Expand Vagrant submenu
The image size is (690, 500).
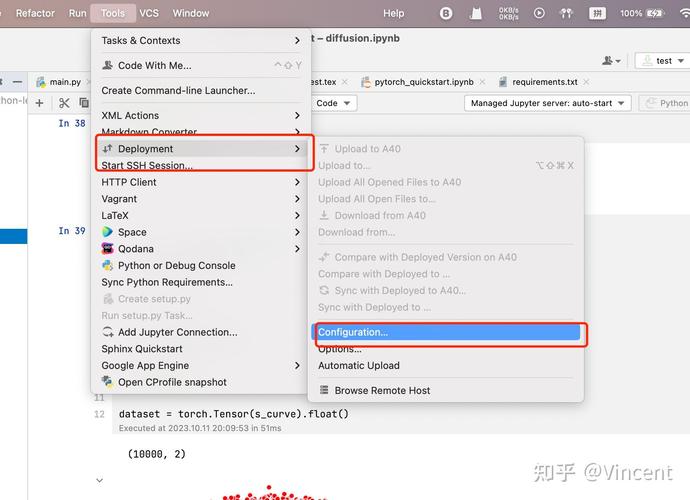pyautogui.click(x=201, y=199)
